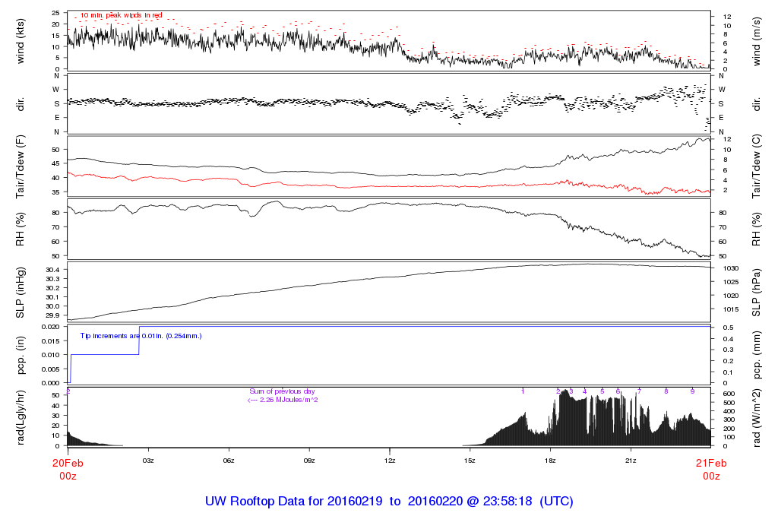Viewport: 778px width, 532px height.
Task: Click the "Tip increments are 0.01in." note
Action: point(141,335)
